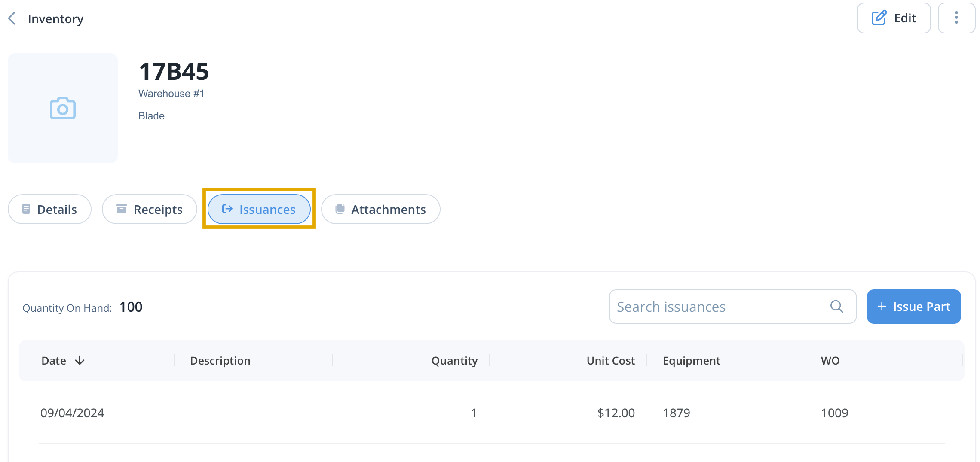Viewport: 980px width, 462px height.
Task: Click the Date sort arrow icon
Action: [80, 361]
